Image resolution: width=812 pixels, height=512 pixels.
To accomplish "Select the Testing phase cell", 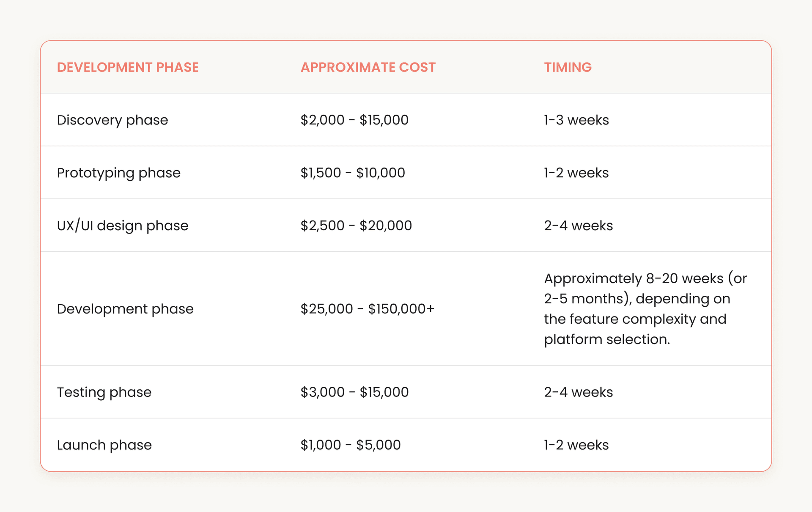I will [104, 392].
